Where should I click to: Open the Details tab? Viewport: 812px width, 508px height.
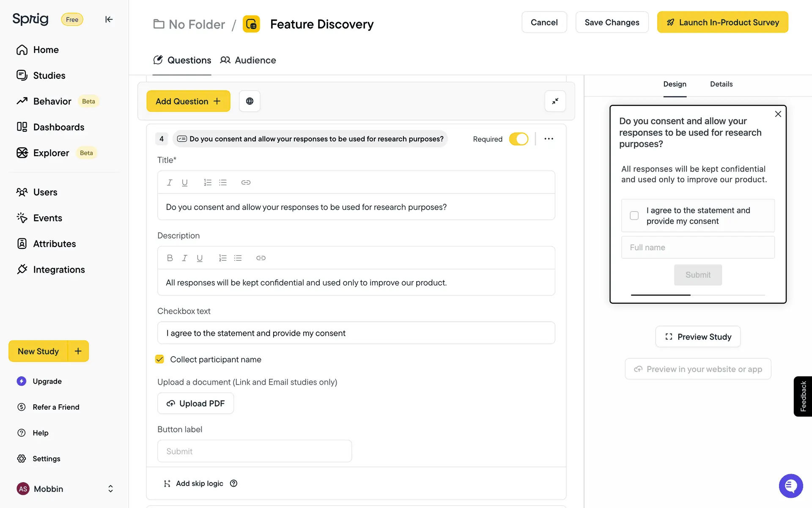[721, 84]
